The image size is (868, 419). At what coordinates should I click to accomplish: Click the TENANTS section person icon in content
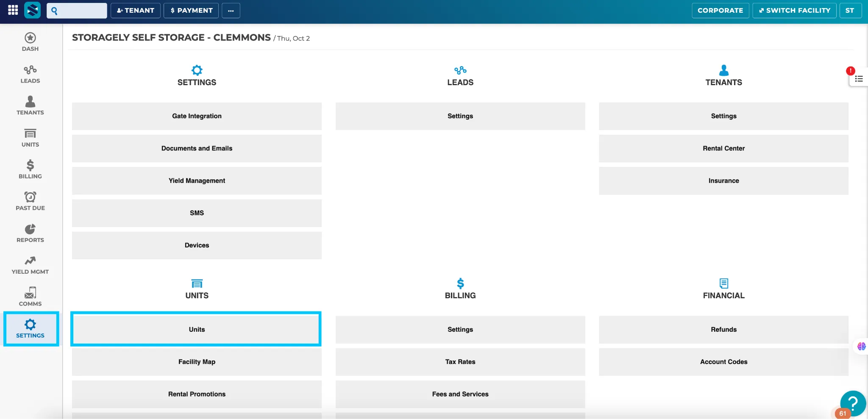(x=724, y=70)
